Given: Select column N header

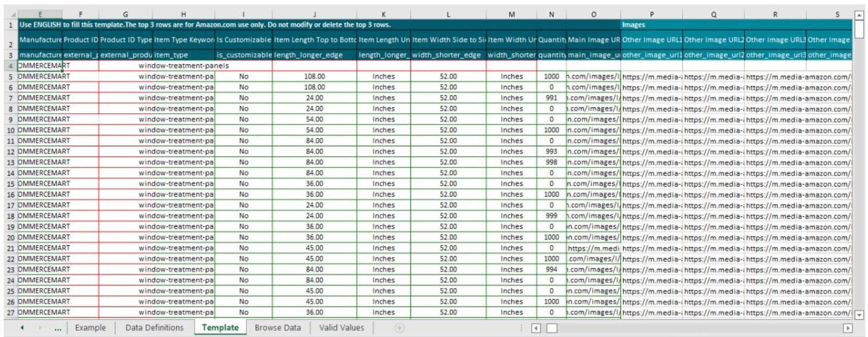Looking at the screenshot, I should [x=552, y=15].
